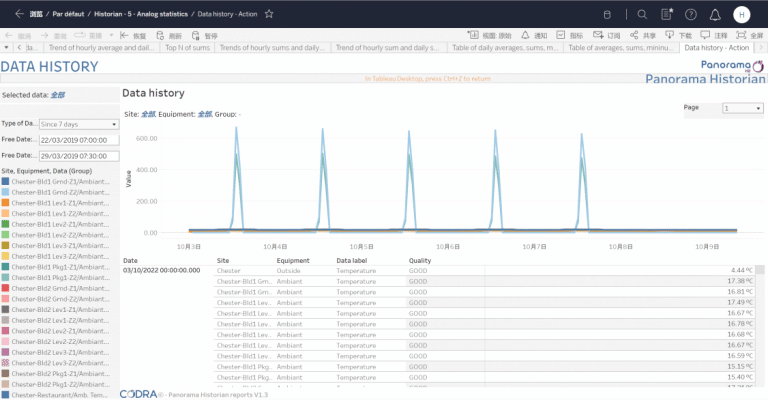Open 'Table of daily averages, sums' tab

pyautogui.click(x=504, y=47)
